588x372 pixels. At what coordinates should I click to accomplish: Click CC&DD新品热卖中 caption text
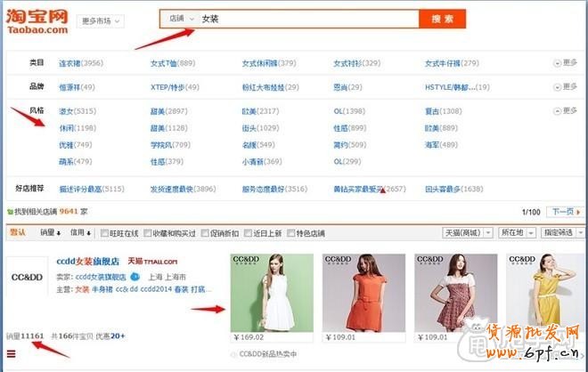[268, 354]
